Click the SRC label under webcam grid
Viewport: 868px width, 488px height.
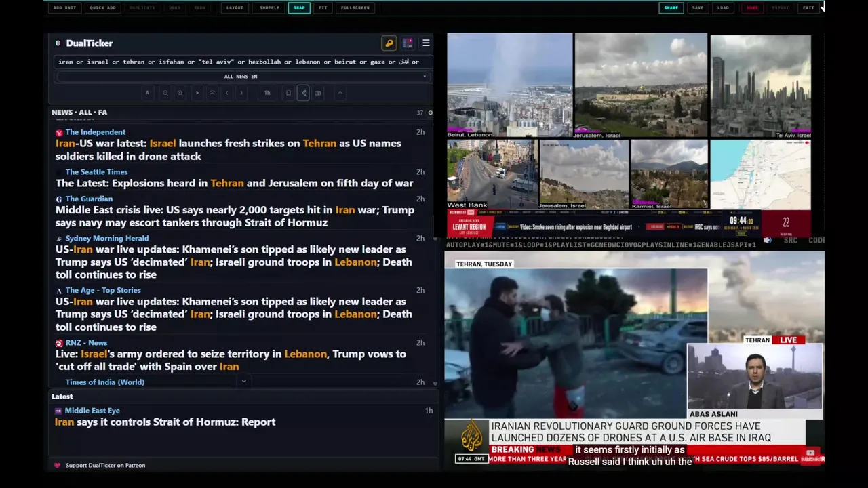(790, 241)
